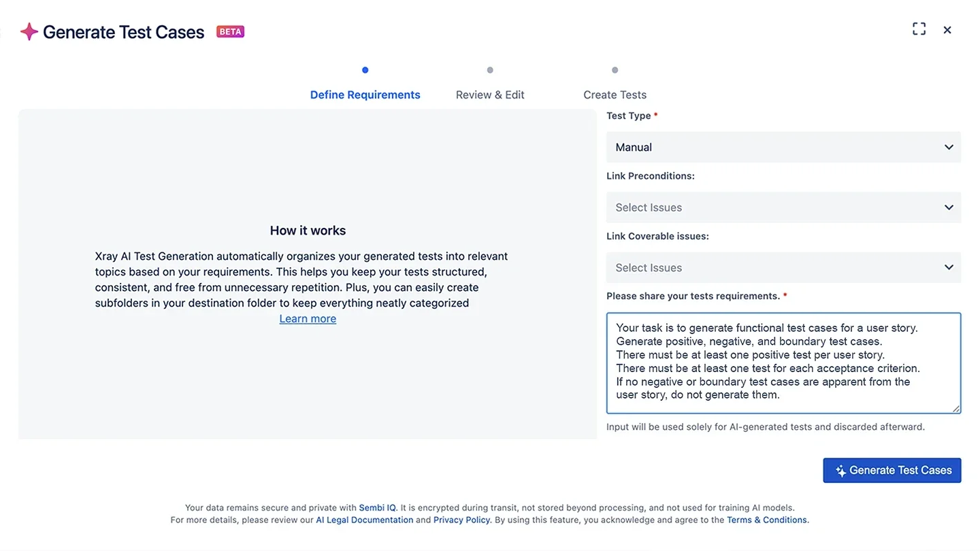Click the Define Requirements step dot
This screenshot has height=551, width=980.
pos(365,70)
